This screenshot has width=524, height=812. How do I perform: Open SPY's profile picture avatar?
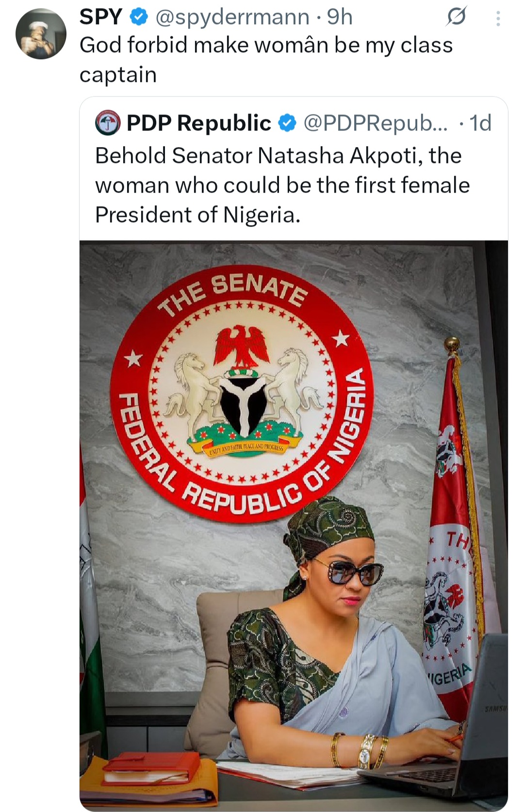(41, 34)
